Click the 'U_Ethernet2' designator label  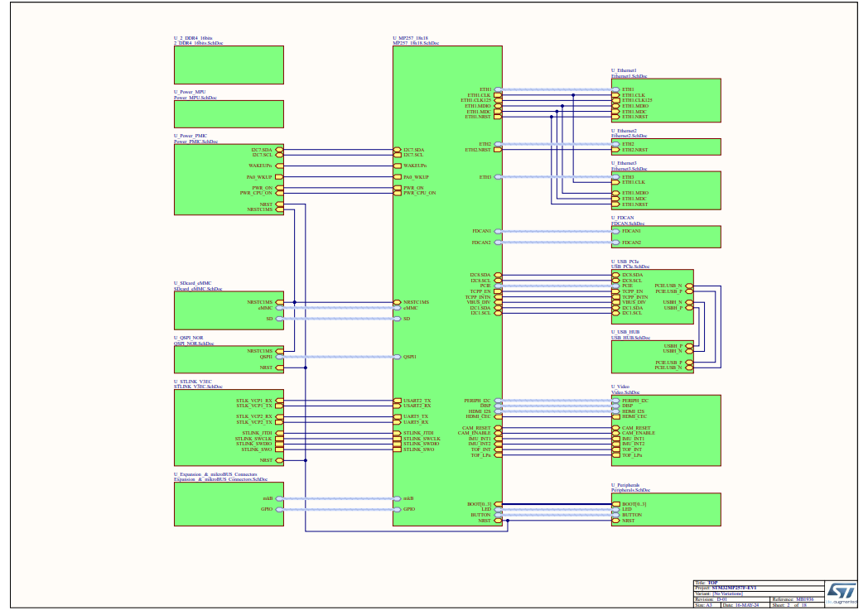tap(624, 131)
